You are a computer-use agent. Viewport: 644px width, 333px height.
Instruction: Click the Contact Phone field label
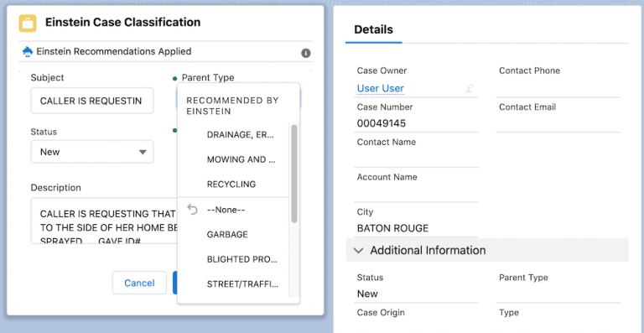tap(529, 70)
